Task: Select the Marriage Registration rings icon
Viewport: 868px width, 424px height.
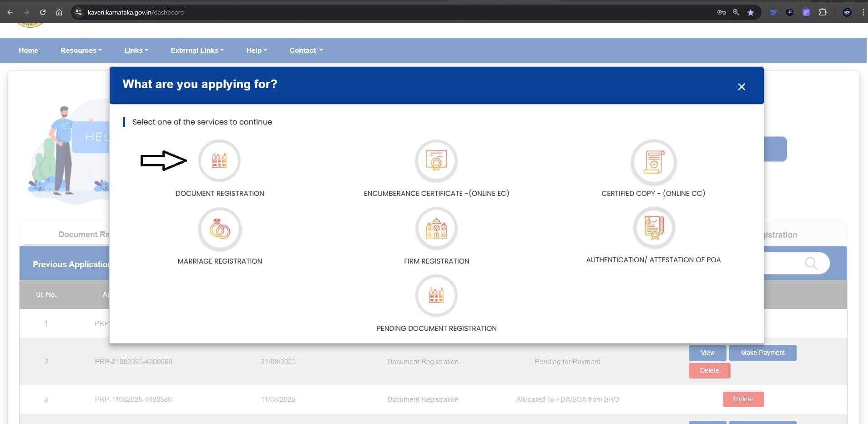Action: click(x=220, y=229)
